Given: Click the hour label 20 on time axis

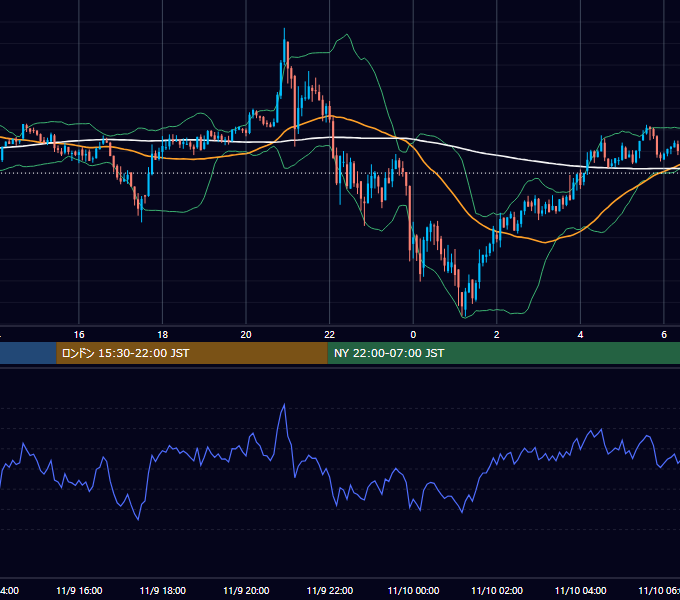Looking at the screenshot, I should coord(246,335).
